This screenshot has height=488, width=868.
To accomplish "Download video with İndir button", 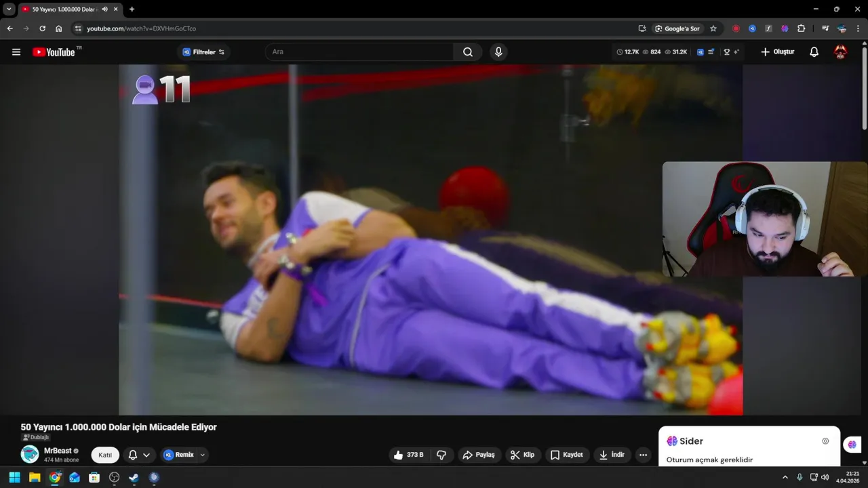I will pos(612,455).
